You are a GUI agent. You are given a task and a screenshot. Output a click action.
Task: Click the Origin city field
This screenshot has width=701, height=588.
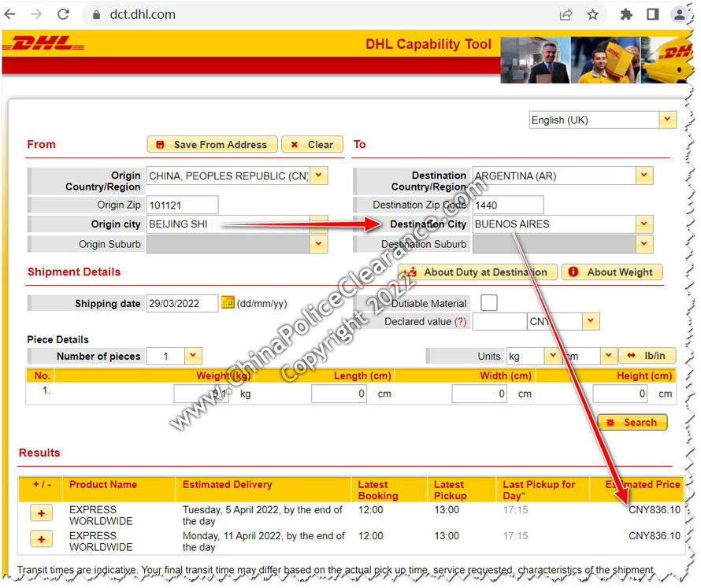(228, 224)
